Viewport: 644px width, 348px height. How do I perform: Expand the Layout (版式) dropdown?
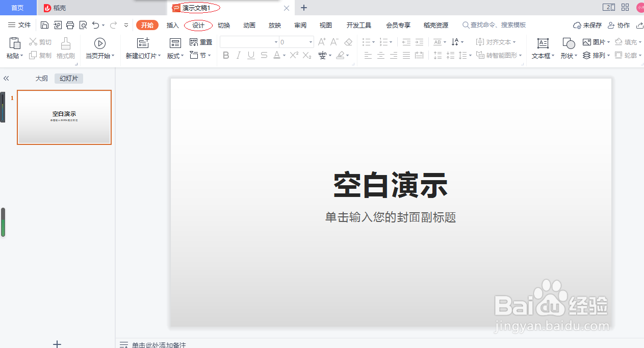pyautogui.click(x=182, y=56)
